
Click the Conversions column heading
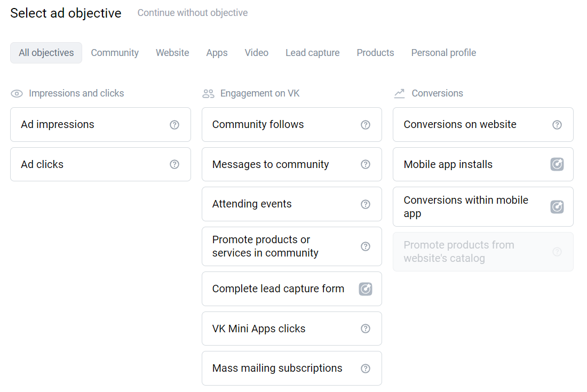point(437,93)
